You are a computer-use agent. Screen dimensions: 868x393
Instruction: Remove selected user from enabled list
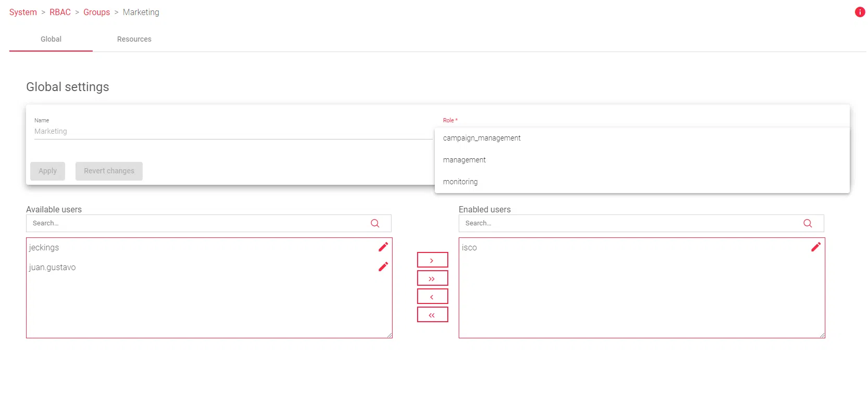point(432,296)
